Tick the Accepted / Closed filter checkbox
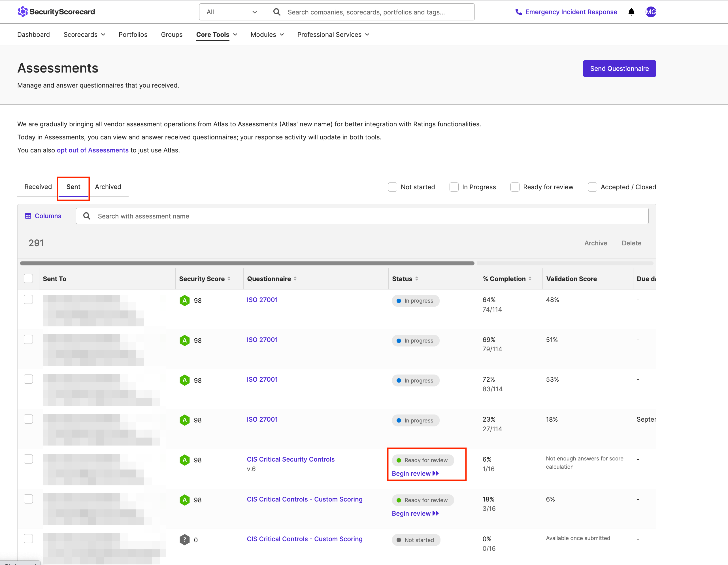 593,187
